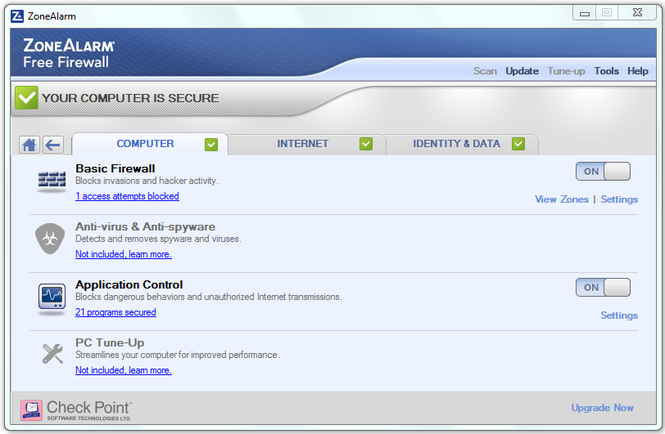Click the back arrow button
Viewport: 665px width, 434px height.
pyautogui.click(x=53, y=145)
